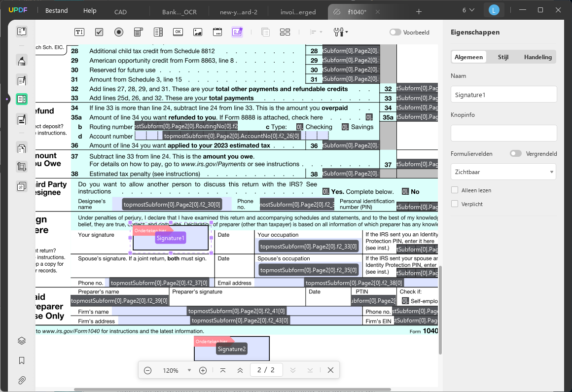
Task: Select the Date Field tool
Action: pyautogui.click(x=217, y=32)
